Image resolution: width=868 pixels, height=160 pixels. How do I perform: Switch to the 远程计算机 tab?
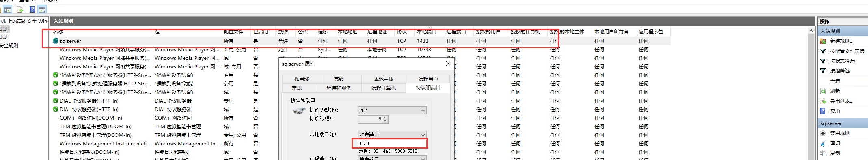pos(384,88)
